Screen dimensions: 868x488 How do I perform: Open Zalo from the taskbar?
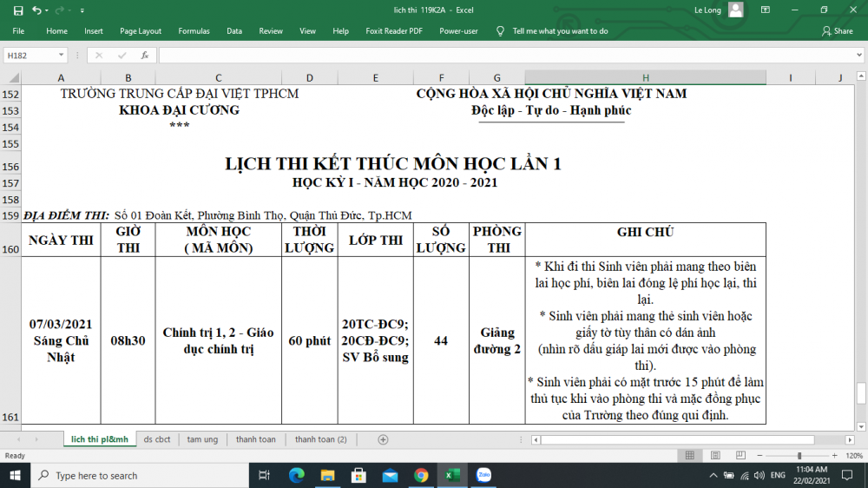[x=483, y=475]
